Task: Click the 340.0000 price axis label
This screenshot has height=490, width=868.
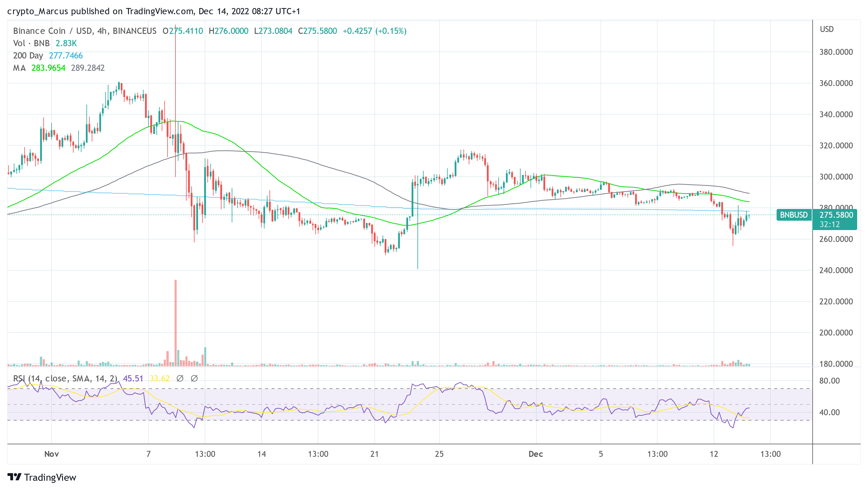Action: click(x=836, y=114)
